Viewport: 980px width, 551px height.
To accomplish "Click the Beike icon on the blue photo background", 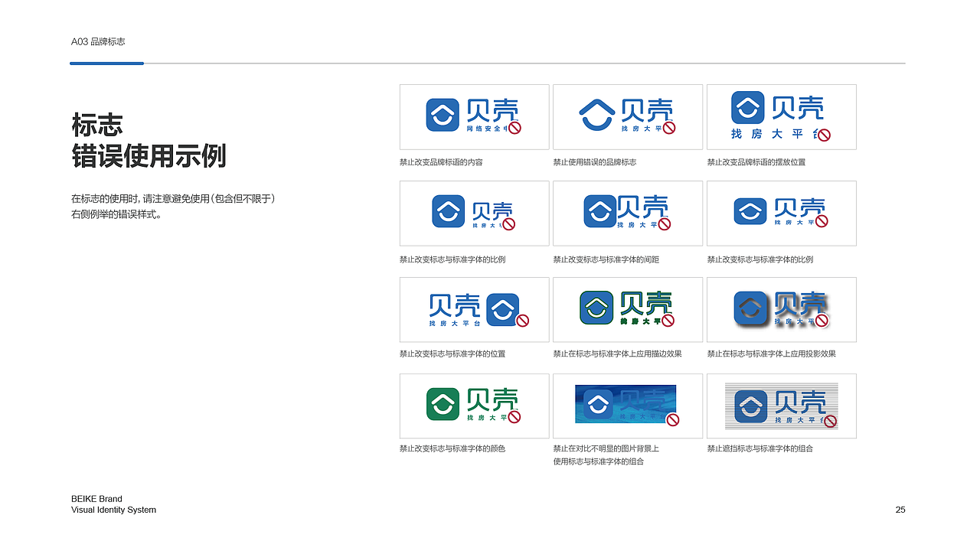I will pos(599,404).
